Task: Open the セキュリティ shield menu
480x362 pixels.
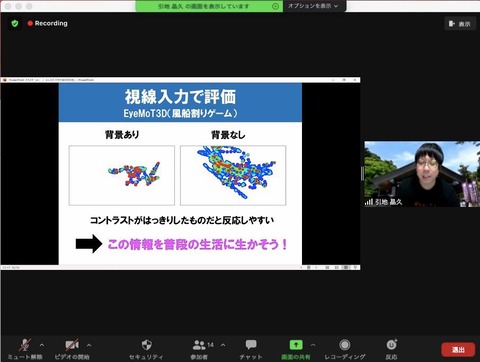Action: click(146, 349)
